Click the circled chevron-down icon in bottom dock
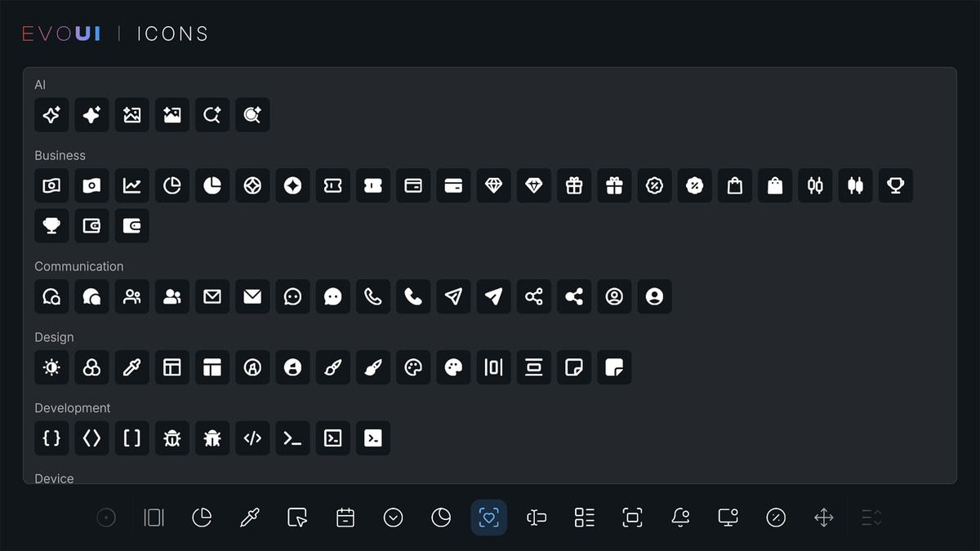This screenshot has width=980, height=551. (x=394, y=518)
